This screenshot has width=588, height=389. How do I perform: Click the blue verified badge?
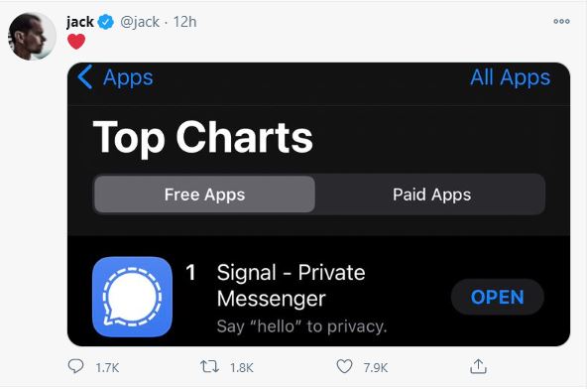106,22
